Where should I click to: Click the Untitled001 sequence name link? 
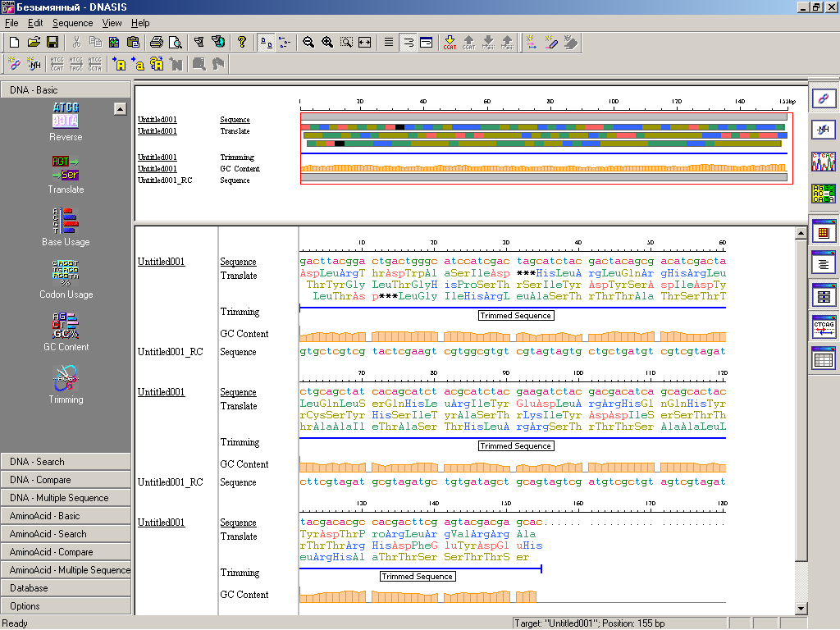pos(162,262)
